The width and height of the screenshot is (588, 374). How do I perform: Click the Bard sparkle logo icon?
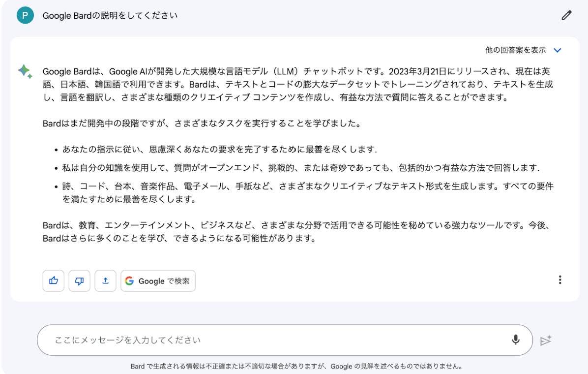[25, 71]
